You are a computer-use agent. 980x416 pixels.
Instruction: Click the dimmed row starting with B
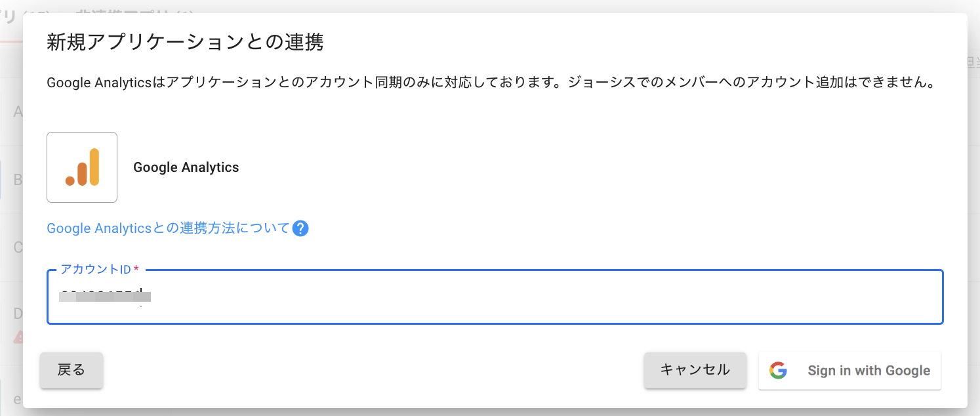[18, 179]
